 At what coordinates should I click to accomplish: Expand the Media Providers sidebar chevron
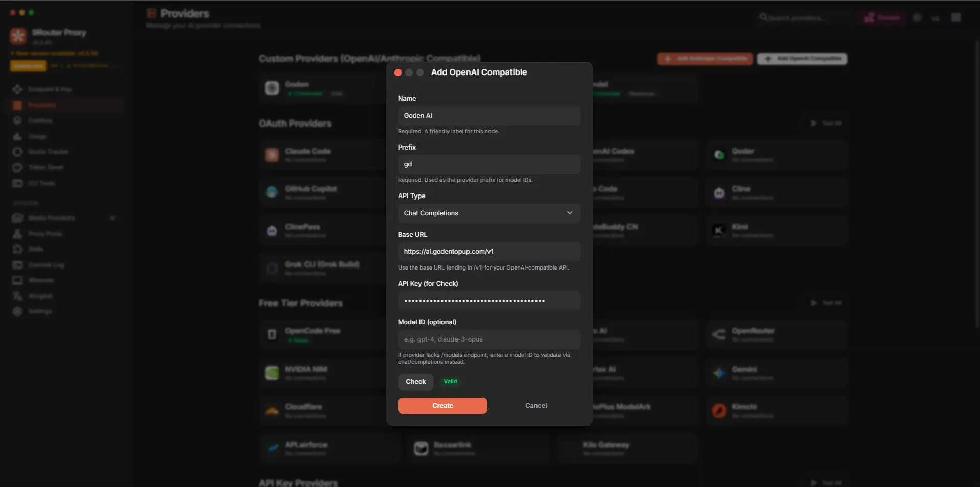click(x=113, y=218)
